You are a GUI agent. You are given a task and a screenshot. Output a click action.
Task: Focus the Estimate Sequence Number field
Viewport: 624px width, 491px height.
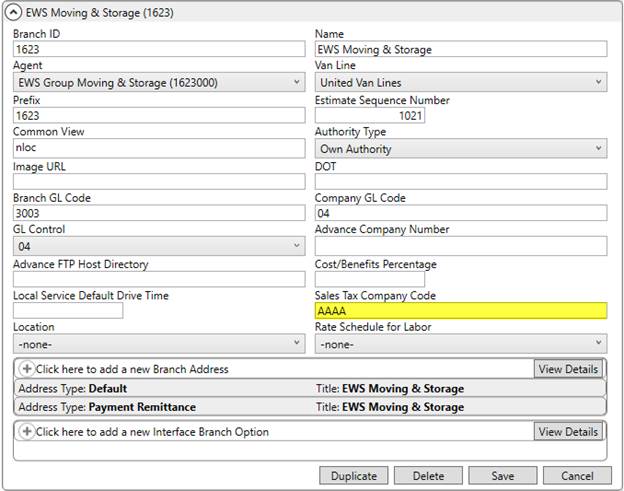pyautogui.click(x=370, y=116)
